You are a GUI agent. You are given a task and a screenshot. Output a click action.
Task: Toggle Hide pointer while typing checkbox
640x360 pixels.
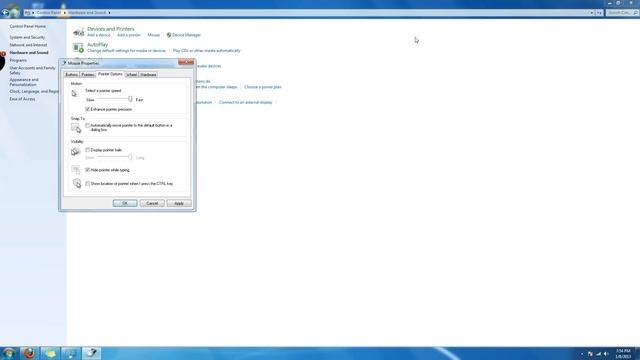pyautogui.click(x=87, y=170)
